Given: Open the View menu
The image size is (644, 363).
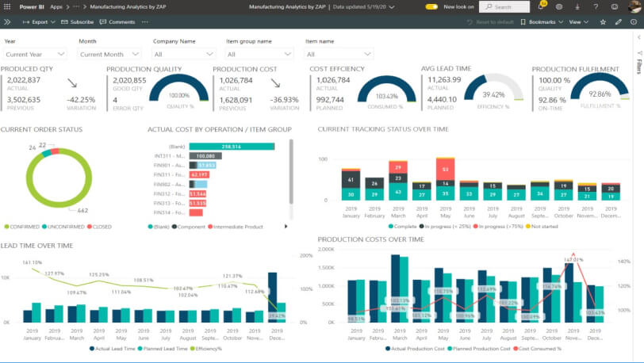Looking at the screenshot, I should tap(577, 21).
